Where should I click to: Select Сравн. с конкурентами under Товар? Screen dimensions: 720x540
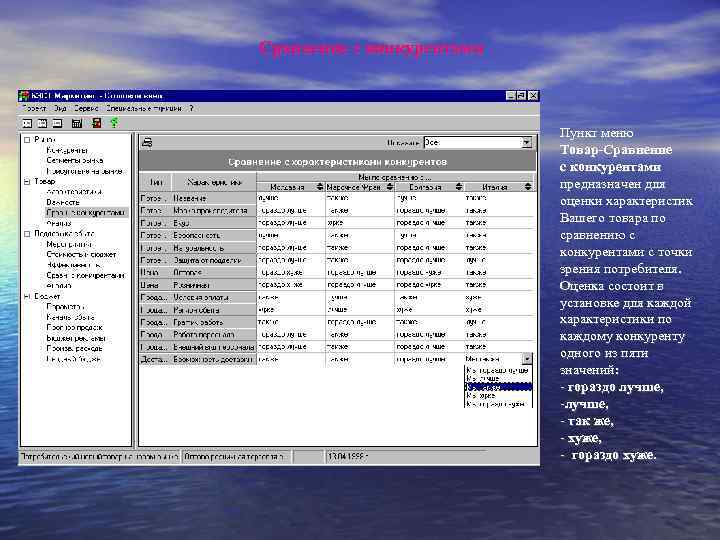pyautogui.click(x=85, y=212)
